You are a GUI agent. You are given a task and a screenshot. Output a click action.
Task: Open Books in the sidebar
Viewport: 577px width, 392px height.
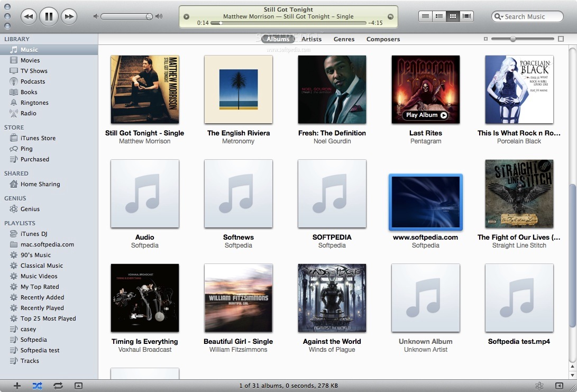pos(49,92)
